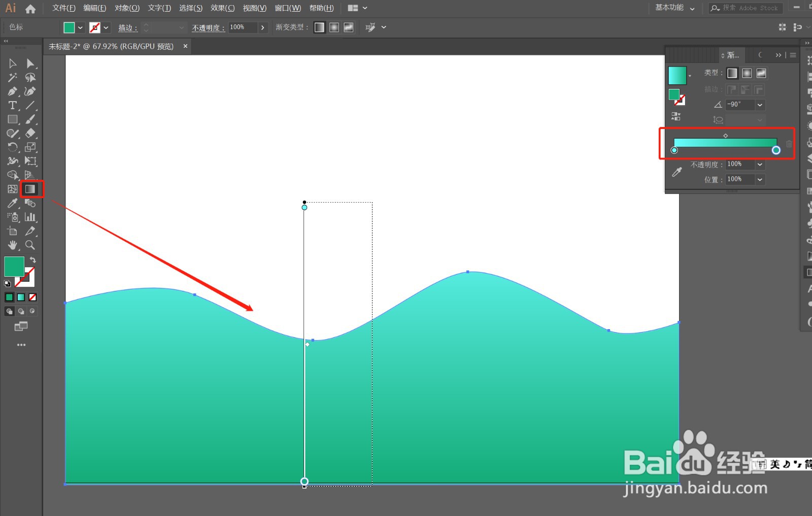
Task: Select the Symbol Sprayer tool
Action: coord(13,217)
